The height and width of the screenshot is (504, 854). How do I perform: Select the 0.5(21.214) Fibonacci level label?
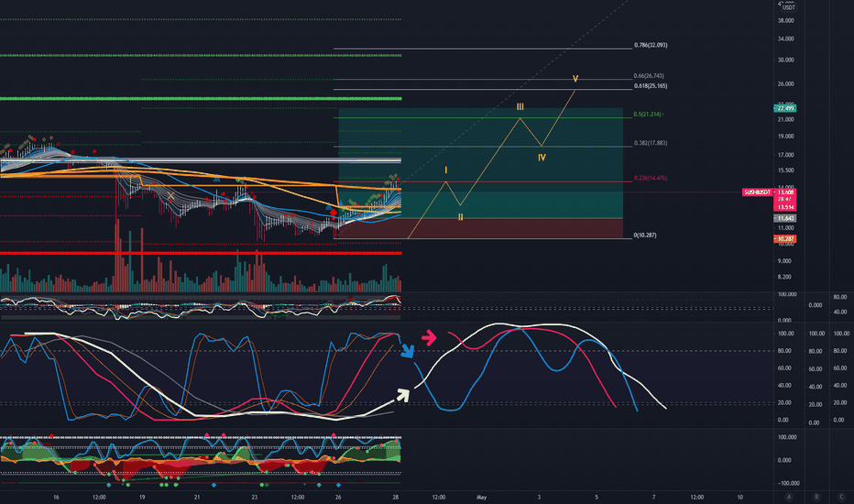(647, 115)
